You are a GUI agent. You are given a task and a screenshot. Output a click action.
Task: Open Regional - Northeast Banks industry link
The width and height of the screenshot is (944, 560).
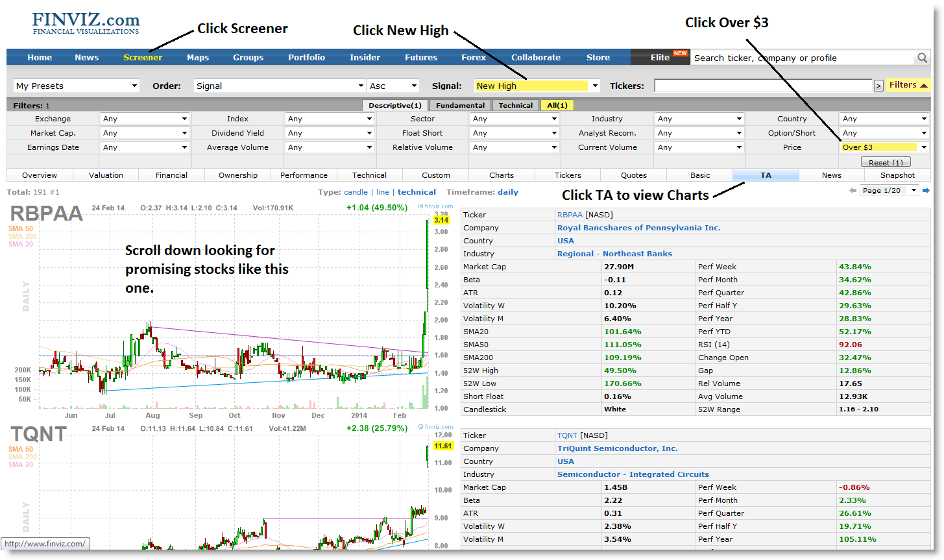coord(614,254)
